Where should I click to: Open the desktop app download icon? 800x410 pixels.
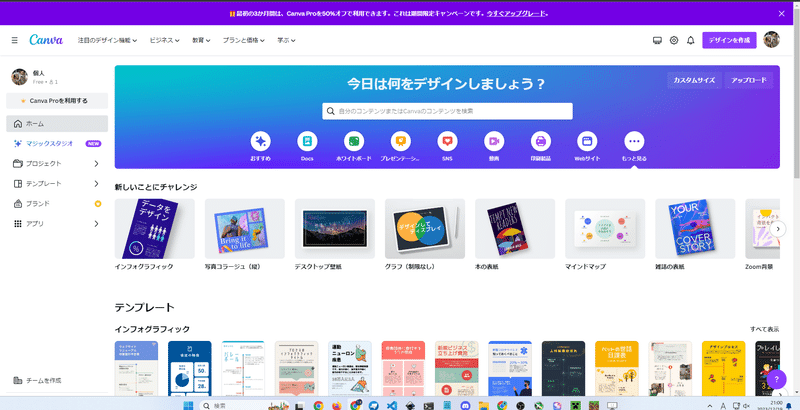(657, 40)
